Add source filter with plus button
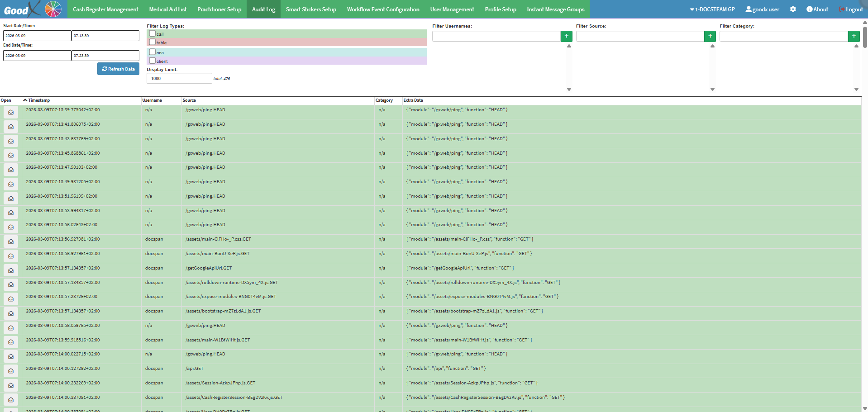Image resolution: width=868 pixels, height=412 pixels. click(x=710, y=36)
